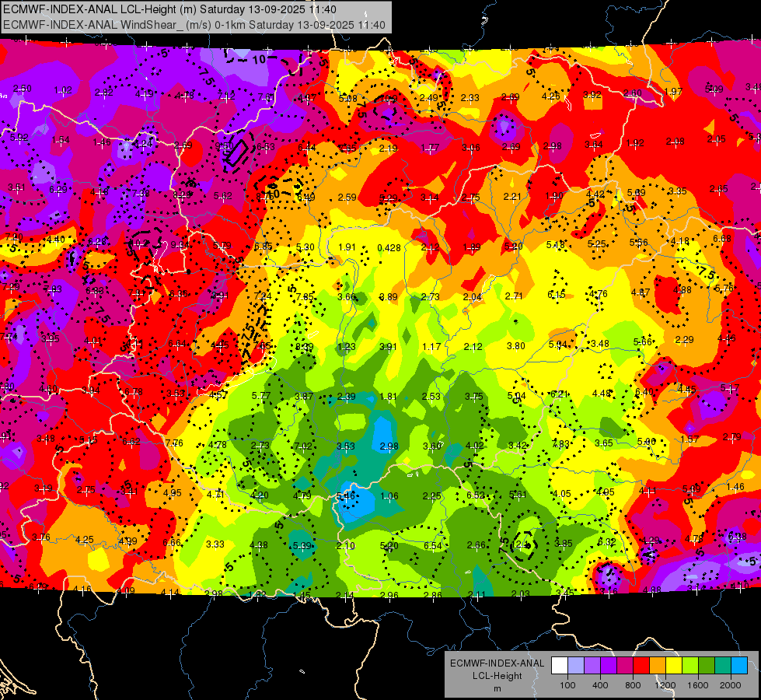This screenshot has width=761, height=700.
Task: Choose the bright blue legend swatch
Action: [x=738, y=666]
